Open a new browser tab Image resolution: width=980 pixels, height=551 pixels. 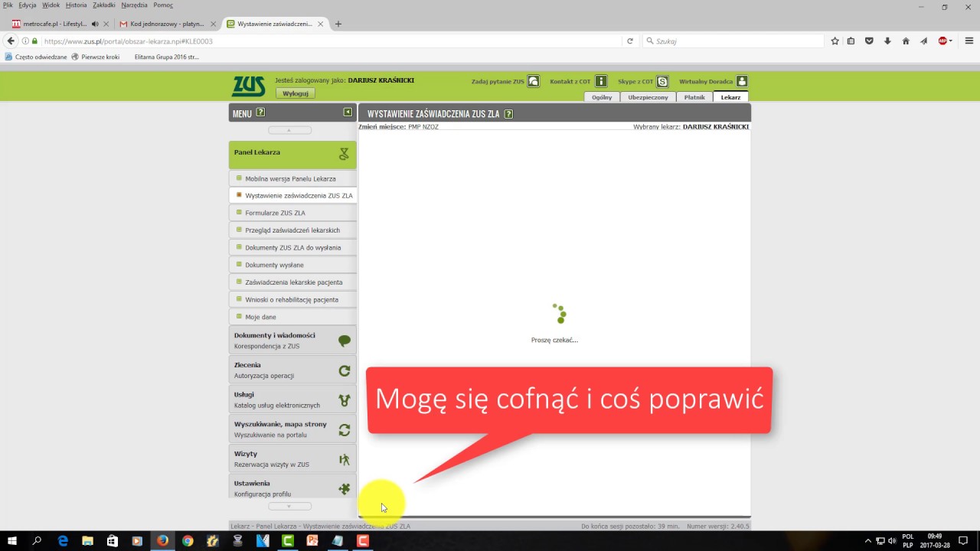(338, 24)
